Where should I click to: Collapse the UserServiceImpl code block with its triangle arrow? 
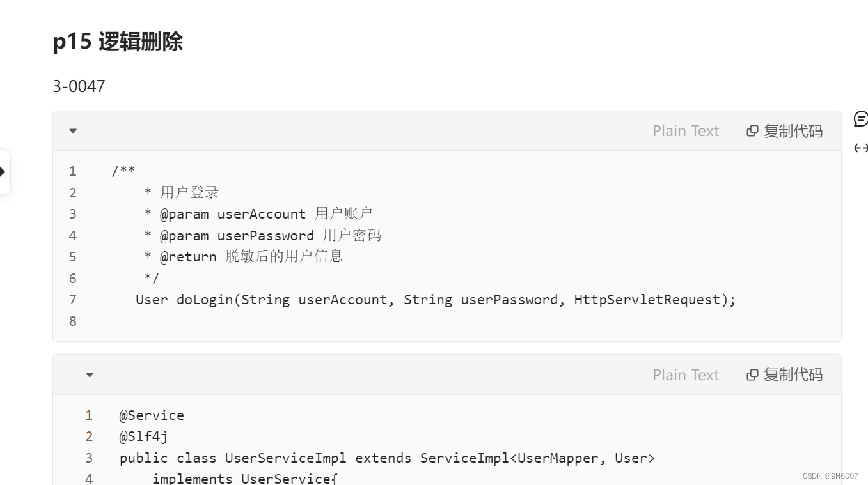coord(90,375)
